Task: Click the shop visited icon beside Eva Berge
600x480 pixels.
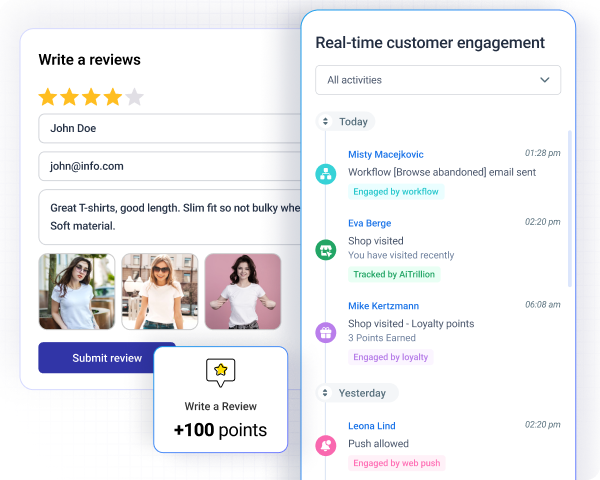Action: coord(326,250)
